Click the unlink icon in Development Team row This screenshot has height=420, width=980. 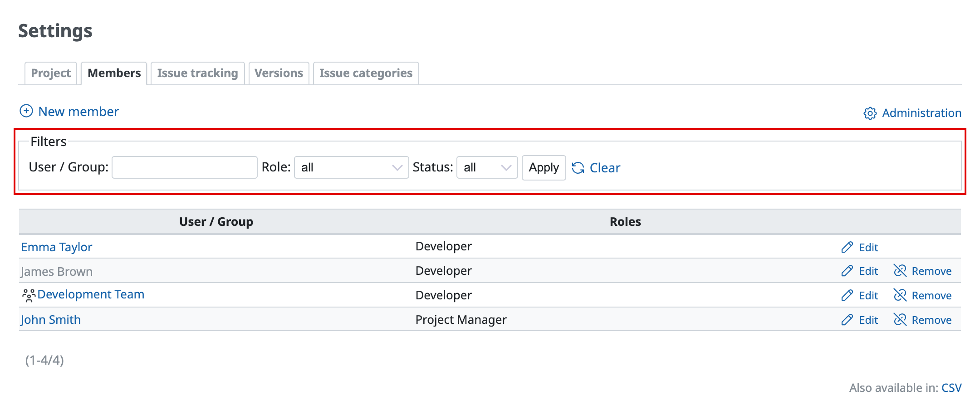900,295
